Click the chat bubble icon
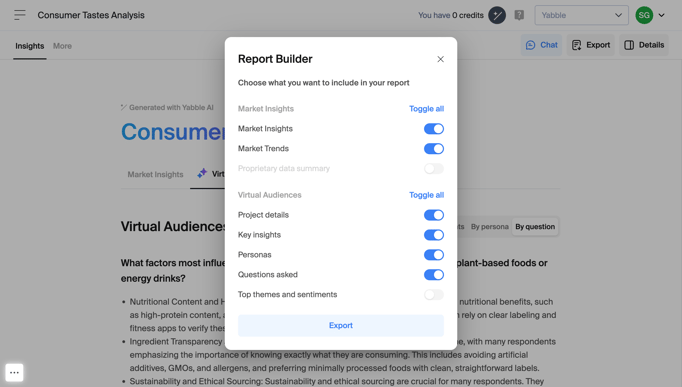The height and width of the screenshot is (387, 682). tap(530, 45)
